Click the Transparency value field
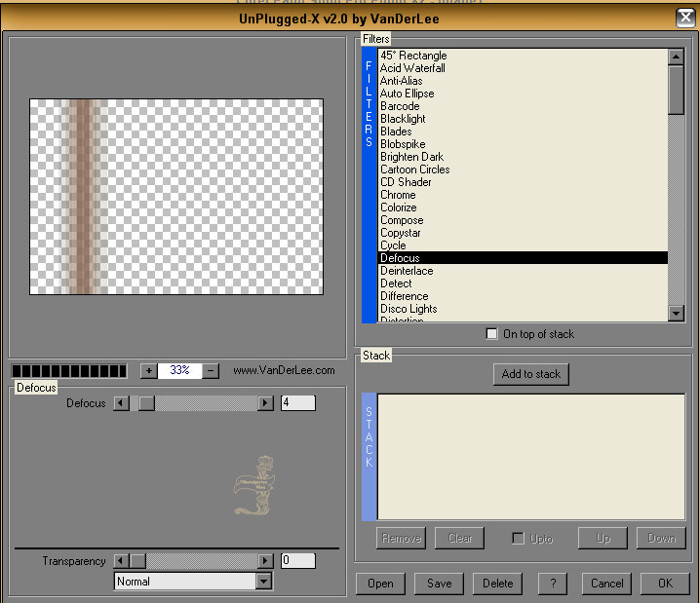This screenshot has width=700, height=603. point(297,560)
